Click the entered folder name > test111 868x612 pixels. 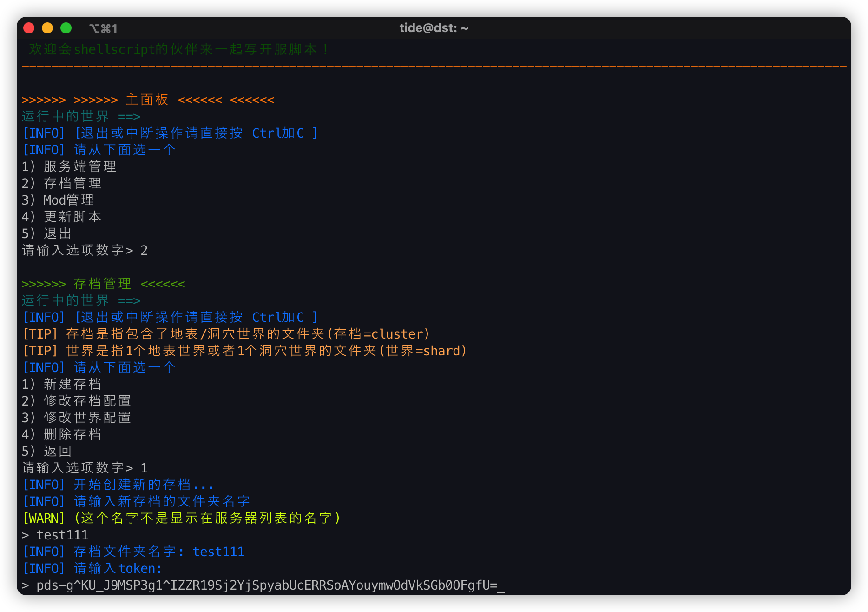tap(55, 535)
